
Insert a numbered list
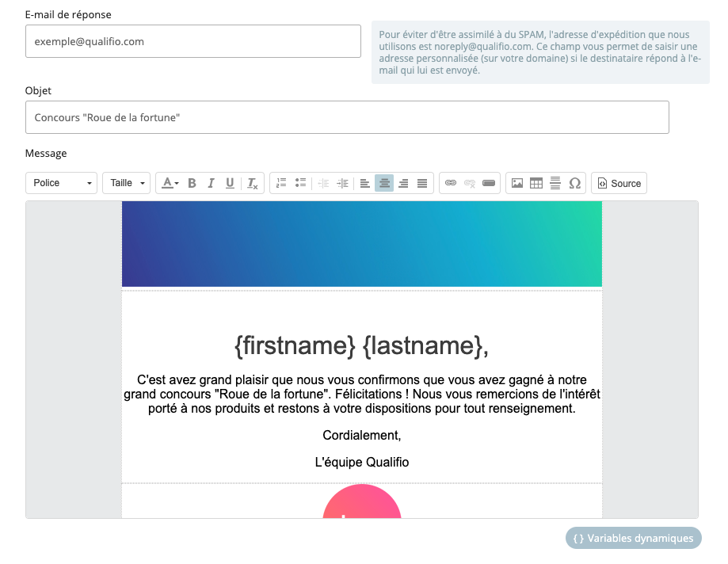tap(281, 183)
